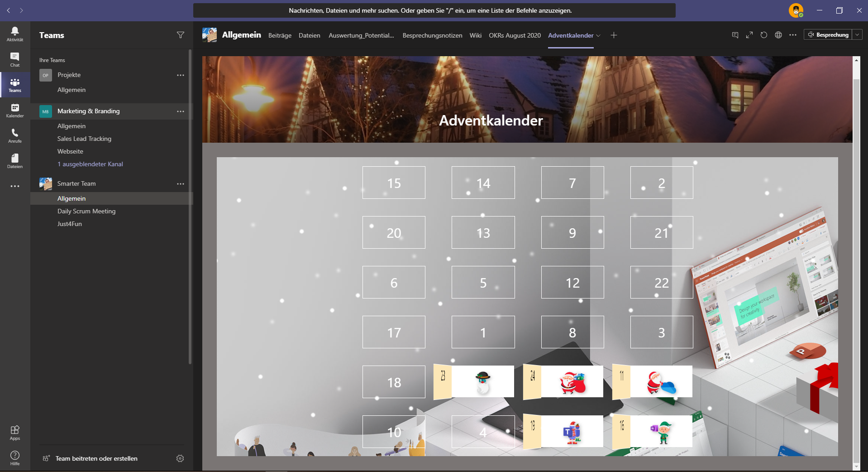Open the Aktivität bell icon

[15, 34]
